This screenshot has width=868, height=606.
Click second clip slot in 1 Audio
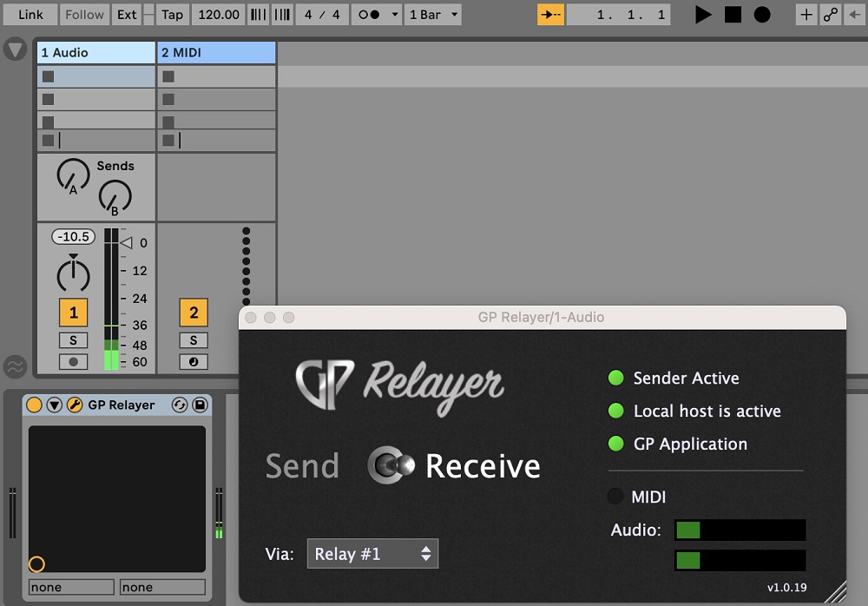pos(96,99)
